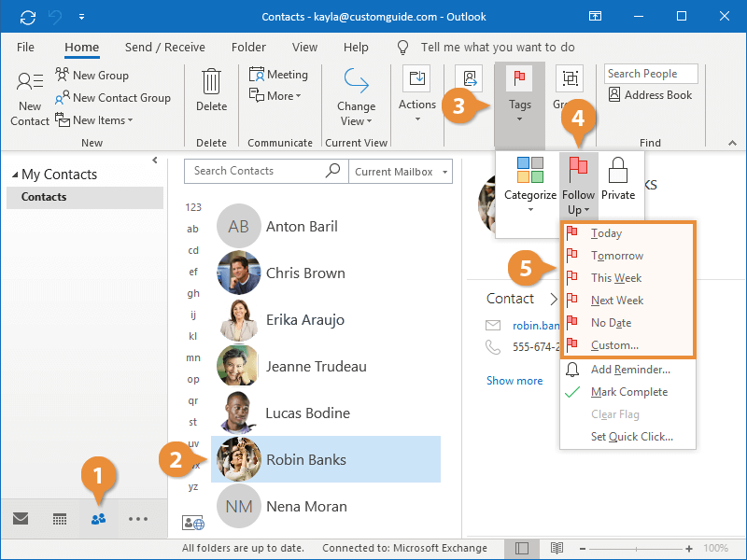Select the Anton Baril contact
This screenshot has width=747, height=560.
(x=326, y=226)
